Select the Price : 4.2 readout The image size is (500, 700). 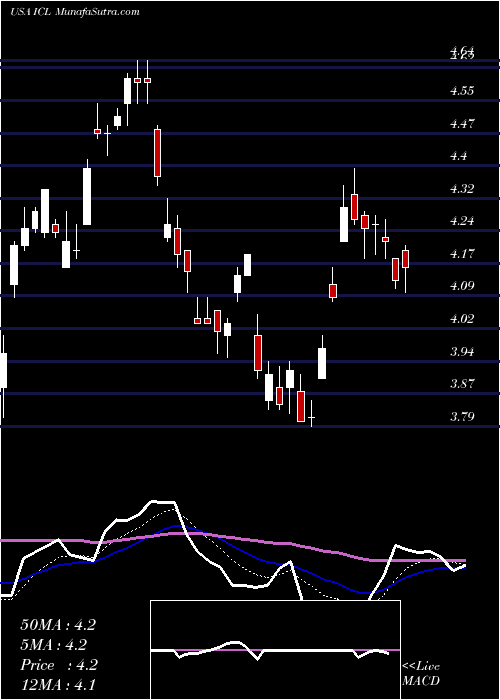tap(58, 665)
